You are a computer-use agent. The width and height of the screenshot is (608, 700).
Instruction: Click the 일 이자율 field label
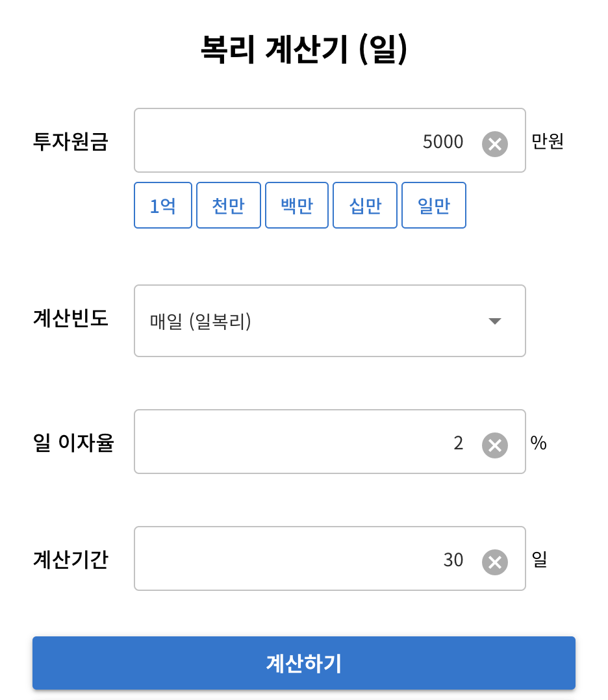73,443
